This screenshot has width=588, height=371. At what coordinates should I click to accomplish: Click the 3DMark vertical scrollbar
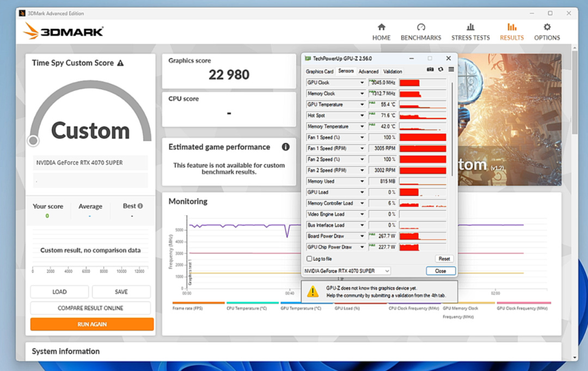pos(575,93)
